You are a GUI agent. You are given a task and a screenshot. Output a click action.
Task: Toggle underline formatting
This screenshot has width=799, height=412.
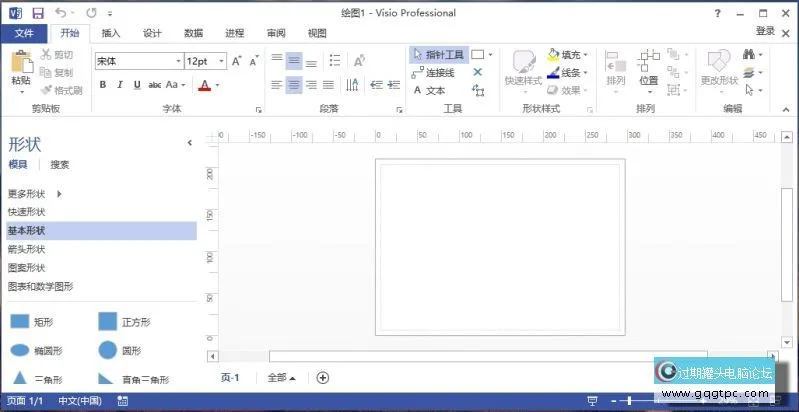point(136,85)
